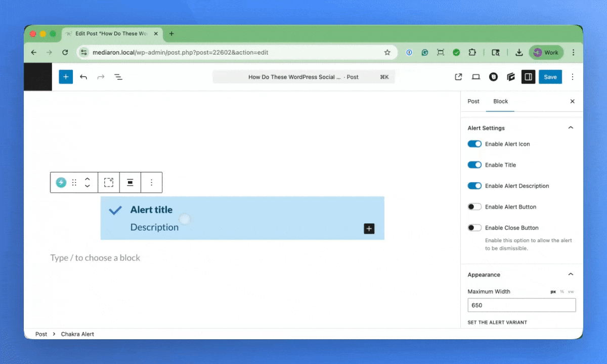Viewport: 607px width, 364px height.
Task: Set maximum width unit to vw
Action: click(x=571, y=292)
